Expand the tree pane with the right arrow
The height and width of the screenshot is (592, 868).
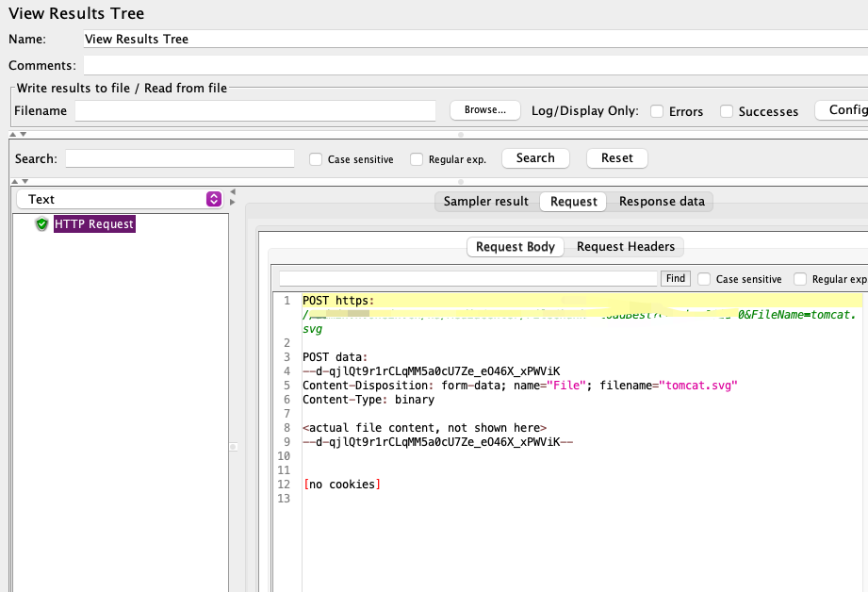click(233, 202)
